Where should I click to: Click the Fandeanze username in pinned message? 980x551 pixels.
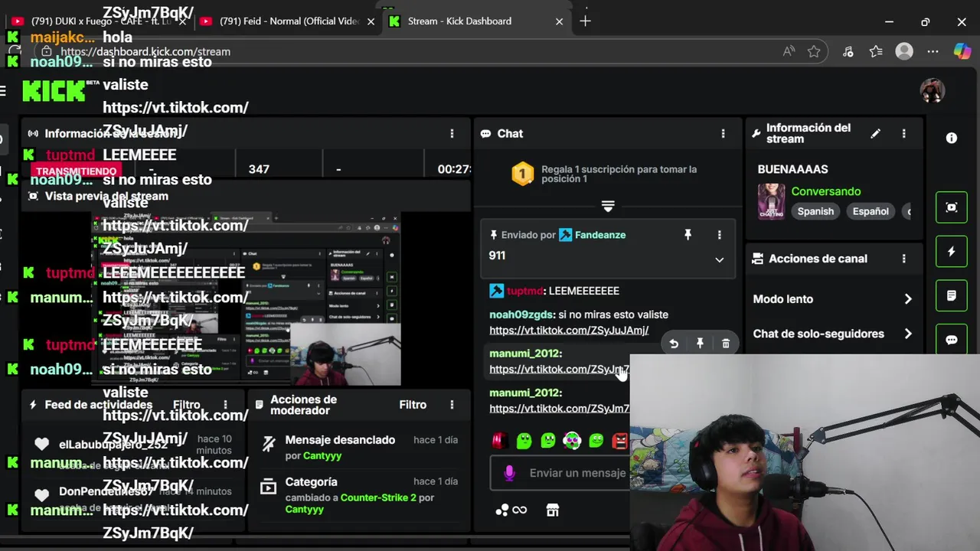pyautogui.click(x=600, y=235)
